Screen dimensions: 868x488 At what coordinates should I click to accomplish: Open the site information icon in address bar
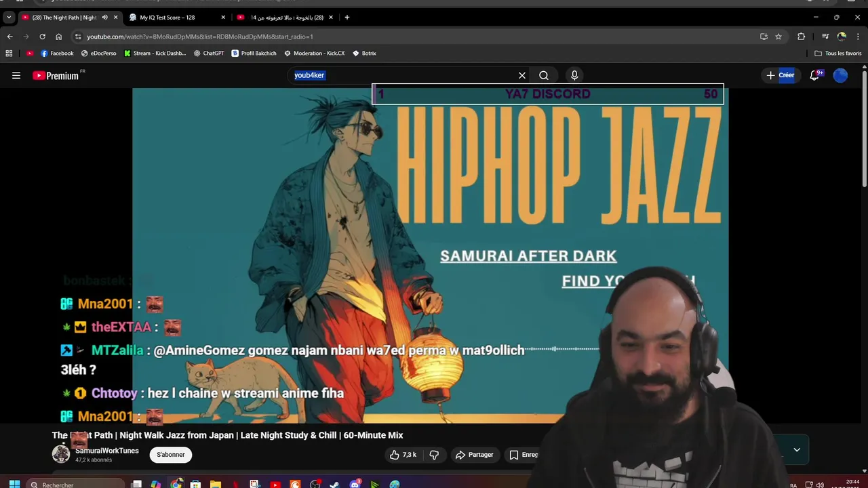(x=78, y=37)
